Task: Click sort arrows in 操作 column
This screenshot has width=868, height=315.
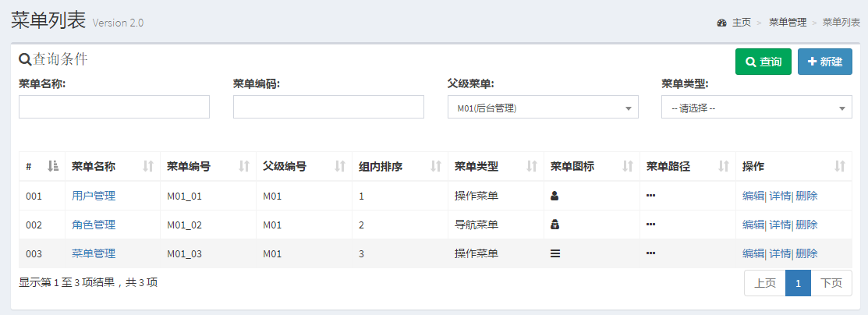Action: (x=840, y=166)
